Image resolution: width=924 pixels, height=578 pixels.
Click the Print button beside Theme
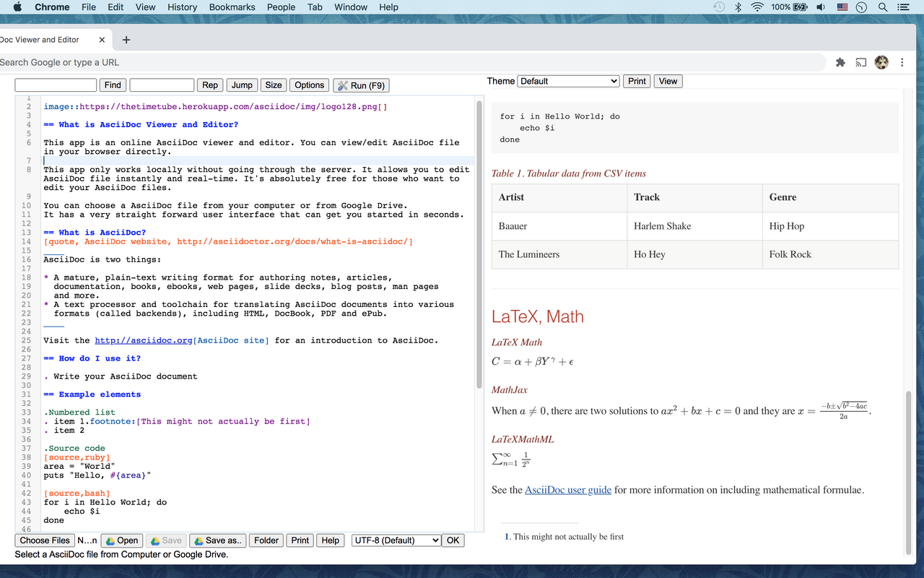637,81
